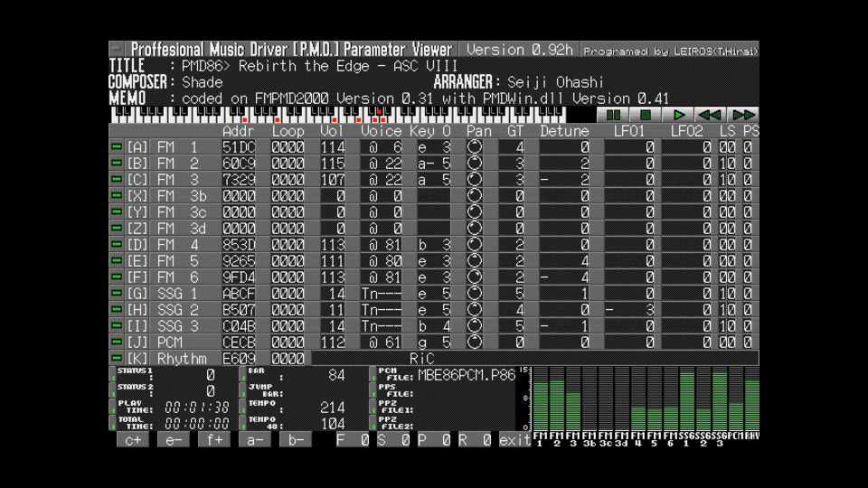Click the Tempo 48 value 104
This screenshot has width=868, height=488.
332,424
